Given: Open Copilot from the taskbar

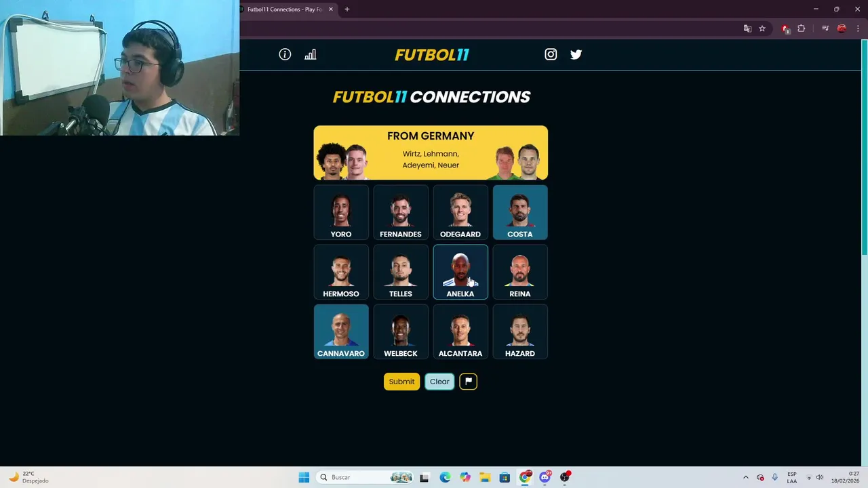Looking at the screenshot, I should click(465, 477).
